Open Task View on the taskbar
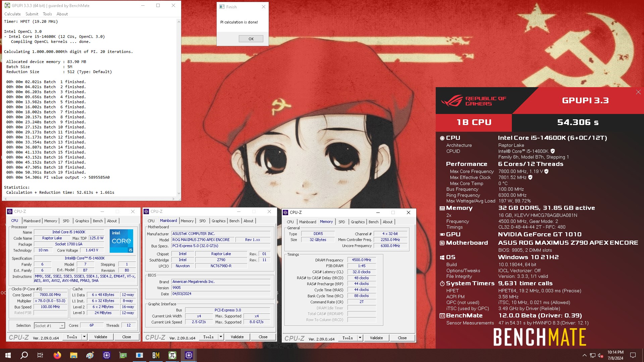Viewport: 644px width, 362px height. [40, 355]
